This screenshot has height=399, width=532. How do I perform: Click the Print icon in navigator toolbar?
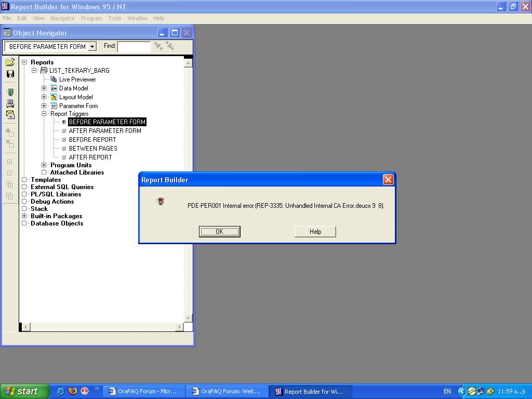[x=10, y=103]
